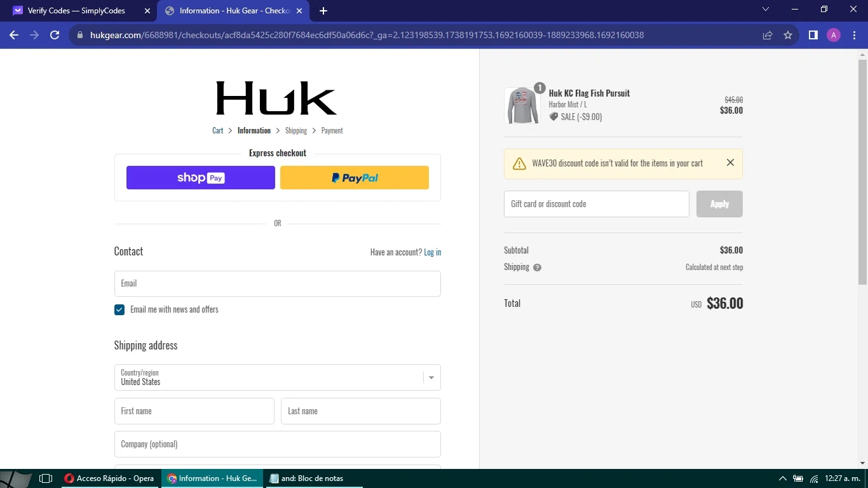Open the Wi-Fi network tray icon
The image size is (868, 488).
pyautogui.click(x=814, y=478)
